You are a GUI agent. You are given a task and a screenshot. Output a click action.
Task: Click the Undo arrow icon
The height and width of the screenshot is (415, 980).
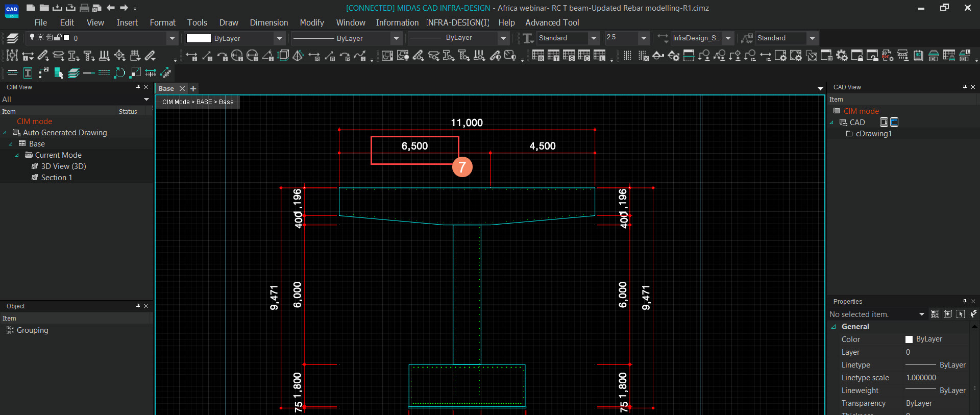111,8
